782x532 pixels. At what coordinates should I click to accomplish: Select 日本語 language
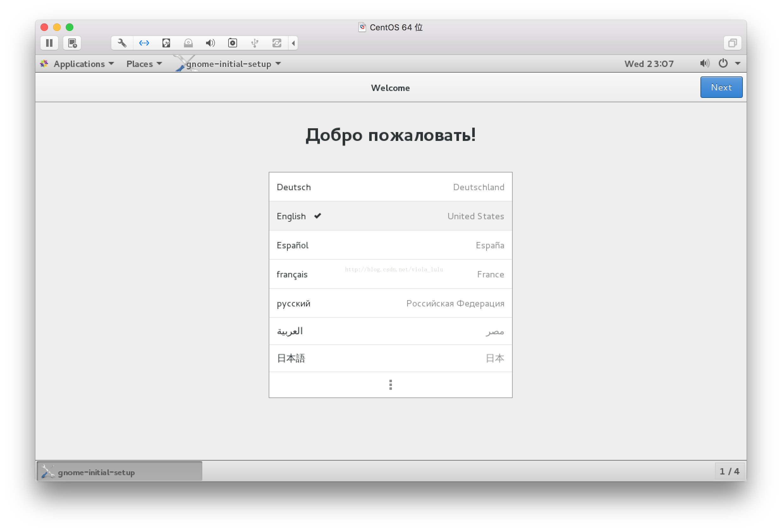coord(390,359)
